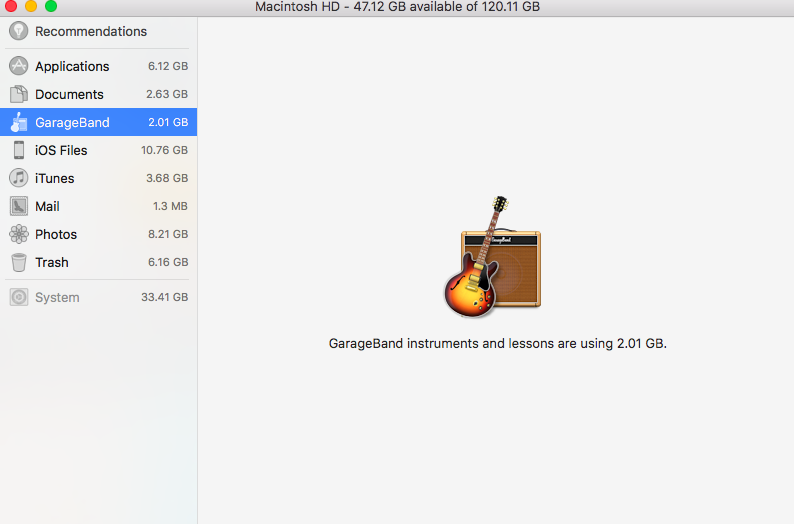The height and width of the screenshot is (524, 794).
Task: Close the storage management window
Action: (x=11, y=6)
